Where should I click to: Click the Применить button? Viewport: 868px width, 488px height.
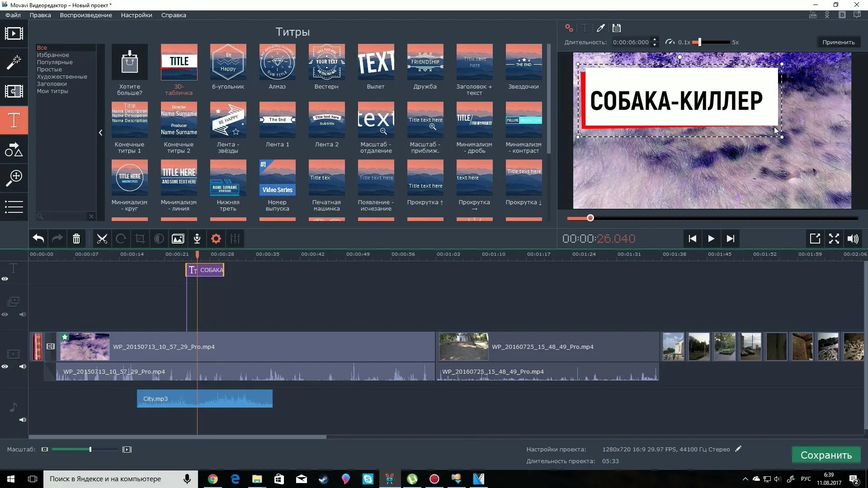pos(838,42)
